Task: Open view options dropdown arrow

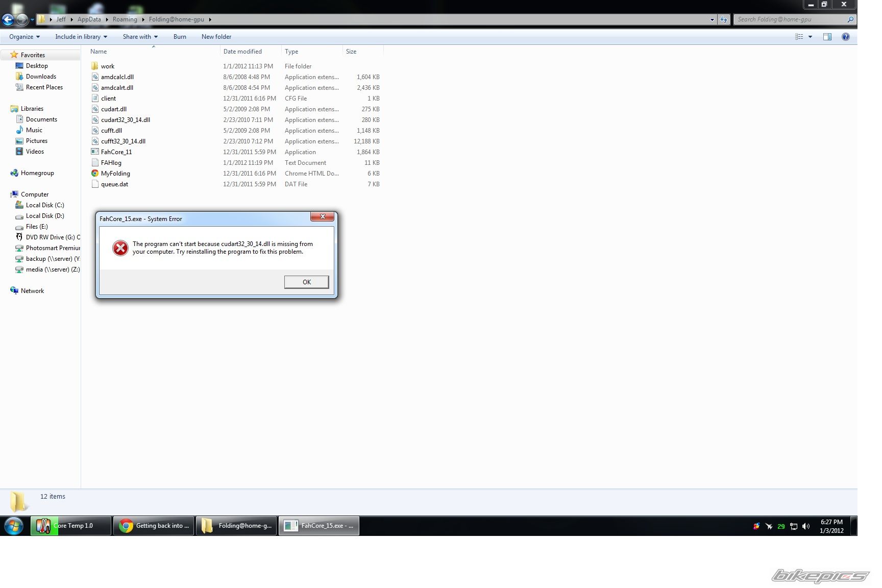Action: (x=810, y=37)
